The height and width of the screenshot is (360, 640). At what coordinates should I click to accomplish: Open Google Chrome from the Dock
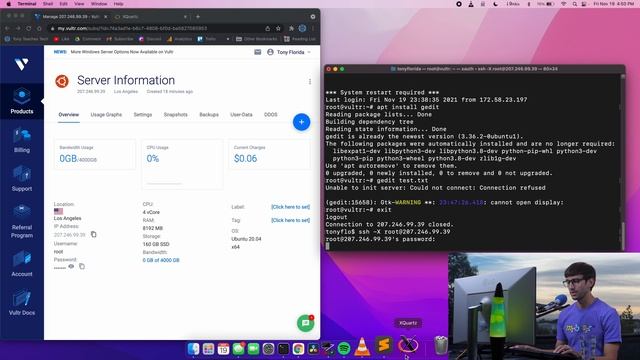pos(298,349)
